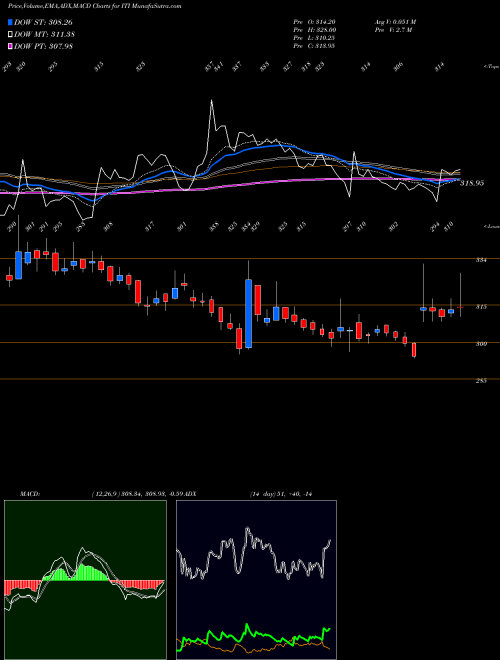Select the DOW MT value label
The width and height of the screenshot is (500, 660).
point(44,34)
